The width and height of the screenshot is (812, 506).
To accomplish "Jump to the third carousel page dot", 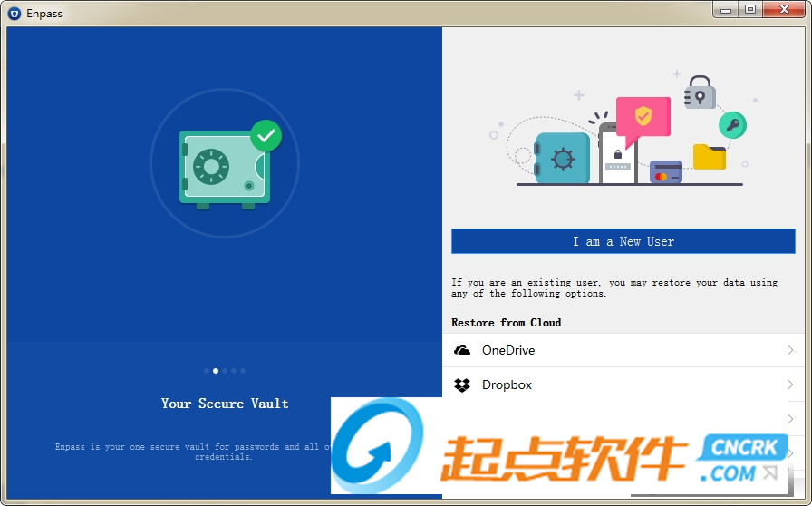I will (225, 371).
